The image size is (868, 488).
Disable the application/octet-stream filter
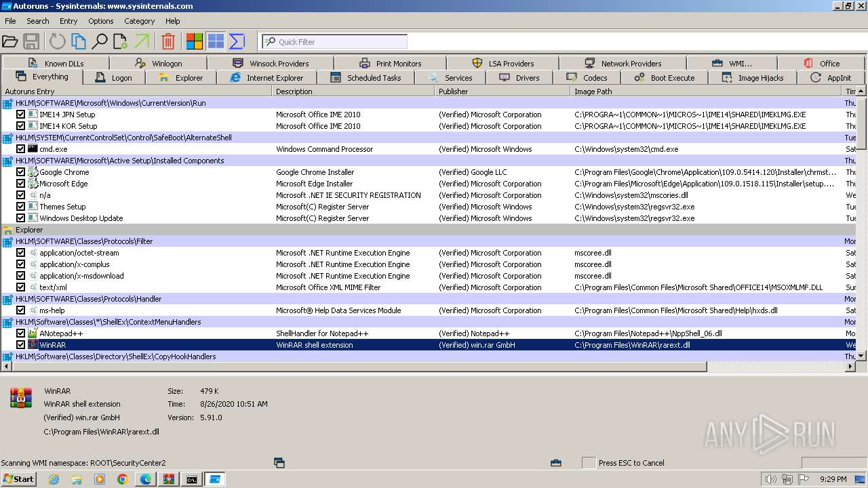[20, 253]
